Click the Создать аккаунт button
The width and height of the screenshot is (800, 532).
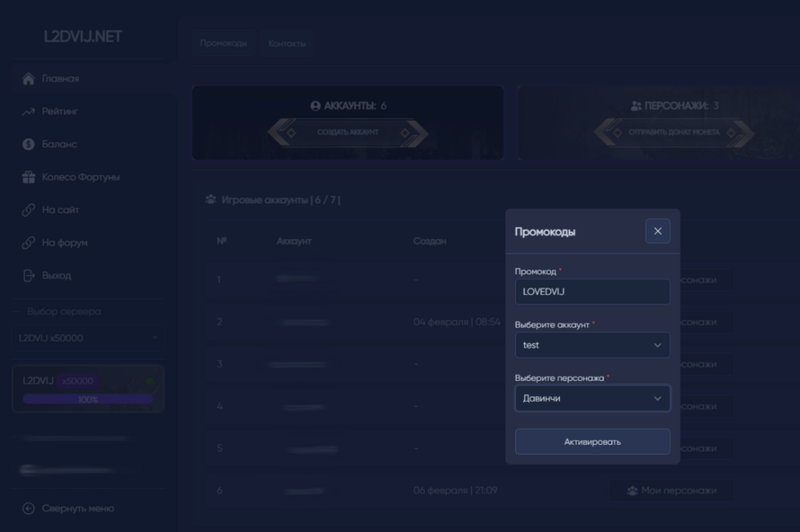coord(348,132)
